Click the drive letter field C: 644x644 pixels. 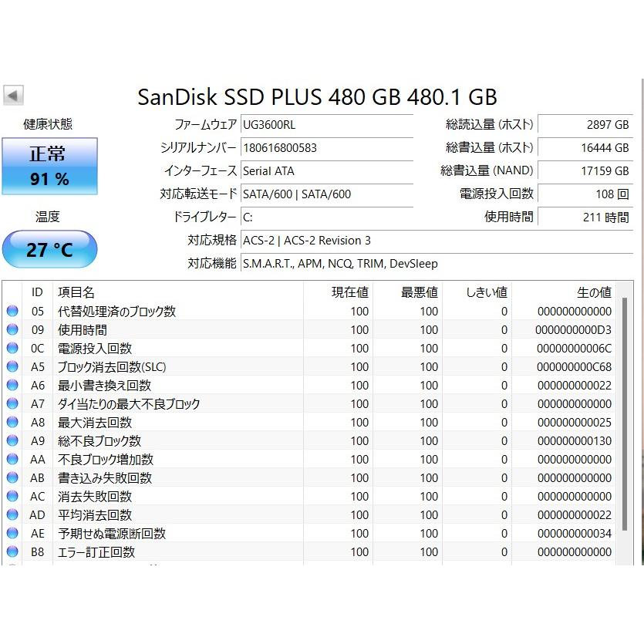(327, 217)
